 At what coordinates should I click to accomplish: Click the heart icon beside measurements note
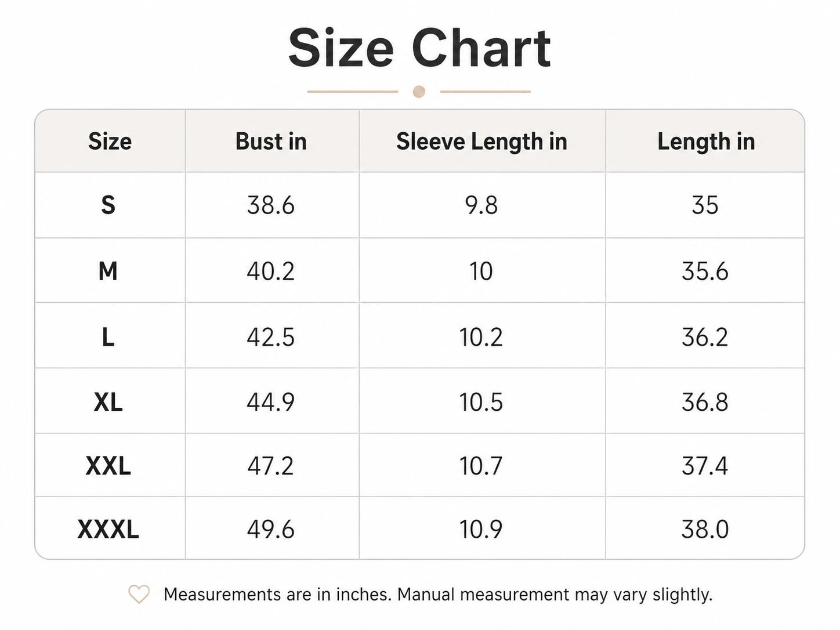click(139, 594)
